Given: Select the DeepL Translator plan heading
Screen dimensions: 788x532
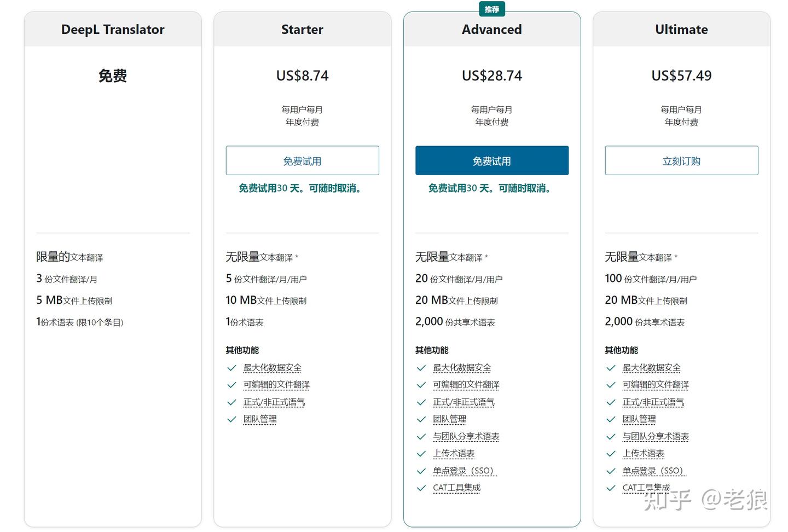Looking at the screenshot, I should tap(113, 30).
